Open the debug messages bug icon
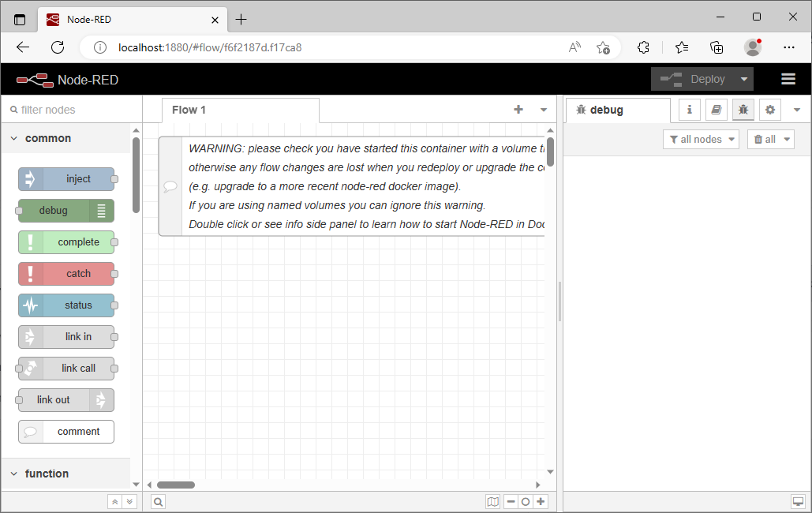Viewport: 812px width, 513px height. click(x=743, y=110)
